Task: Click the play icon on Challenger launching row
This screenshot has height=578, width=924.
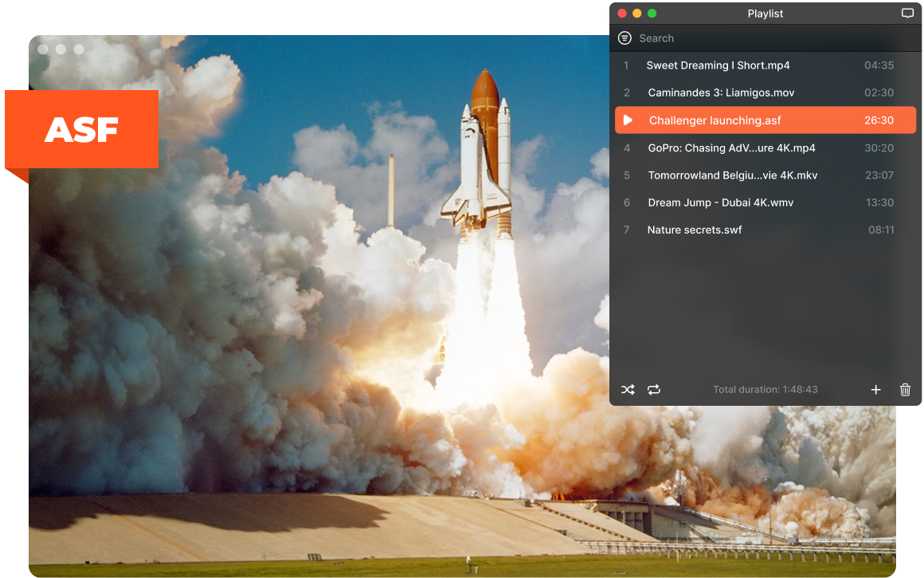Action: pyautogui.click(x=628, y=120)
